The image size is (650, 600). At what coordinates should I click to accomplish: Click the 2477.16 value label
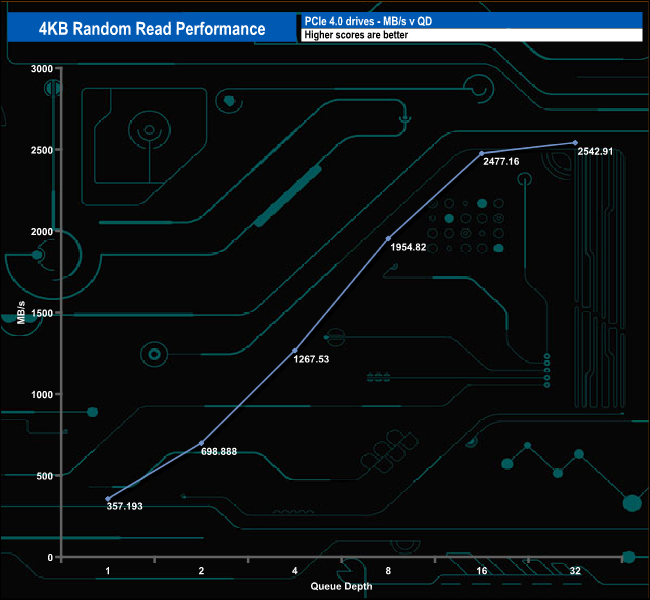tap(501, 161)
